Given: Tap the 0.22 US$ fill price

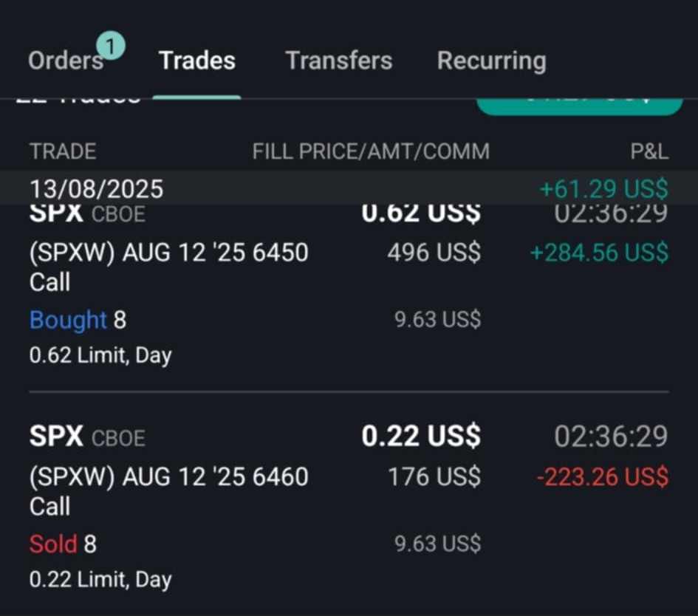Looking at the screenshot, I should tap(421, 435).
